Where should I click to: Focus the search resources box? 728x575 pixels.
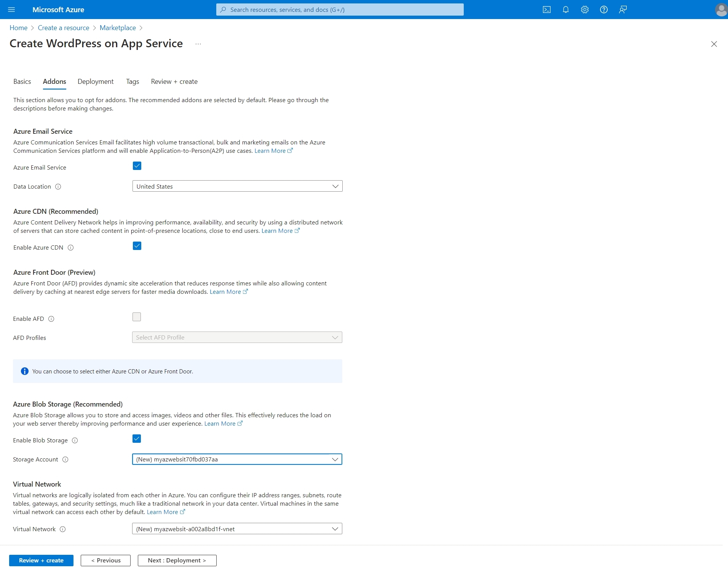(340, 10)
